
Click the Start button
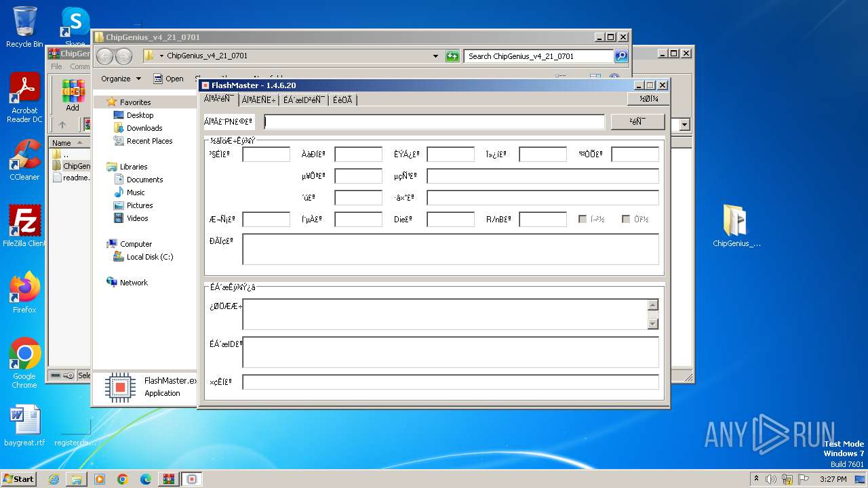click(x=19, y=479)
